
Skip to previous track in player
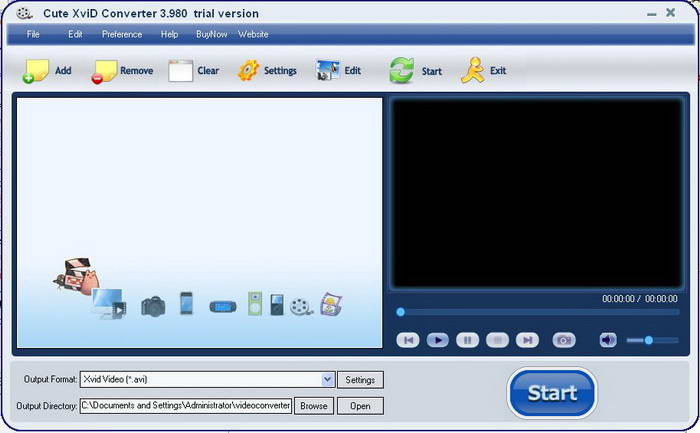[408, 340]
